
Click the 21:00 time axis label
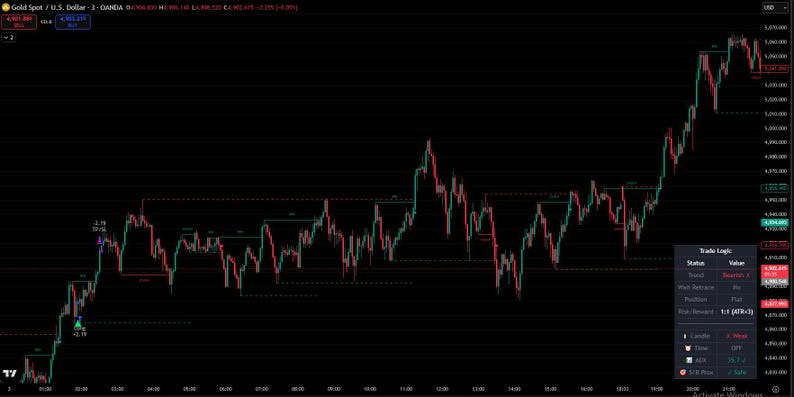click(x=729, y=389)
